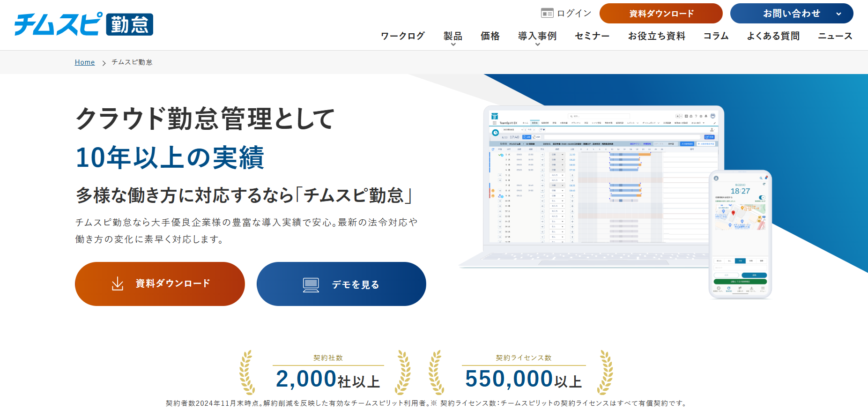Open the ニュース menu item
This screenshot has width=868, height=410.
click(835, 36)
